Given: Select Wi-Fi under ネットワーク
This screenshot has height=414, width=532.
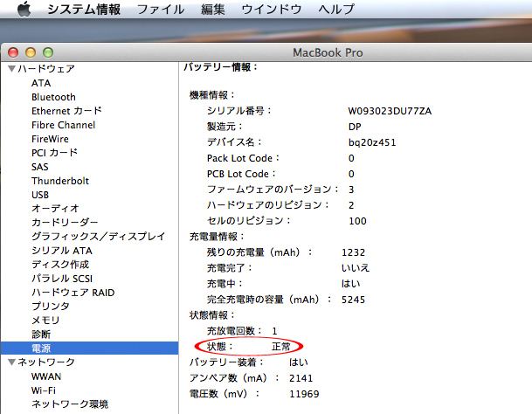Looking at the screenshot, I should 44,390.
